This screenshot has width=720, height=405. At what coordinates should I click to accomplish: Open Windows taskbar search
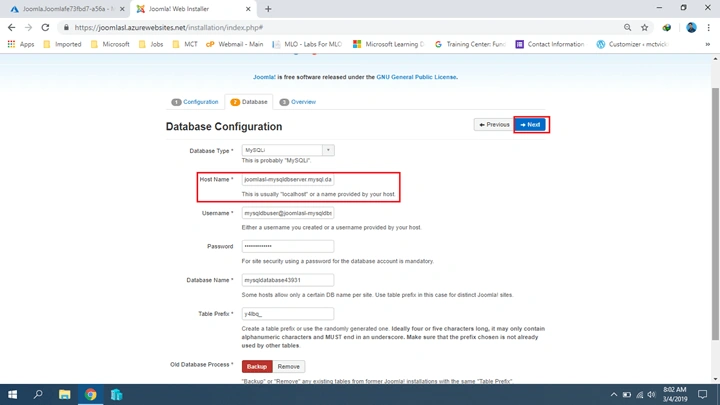pos(38,394)
